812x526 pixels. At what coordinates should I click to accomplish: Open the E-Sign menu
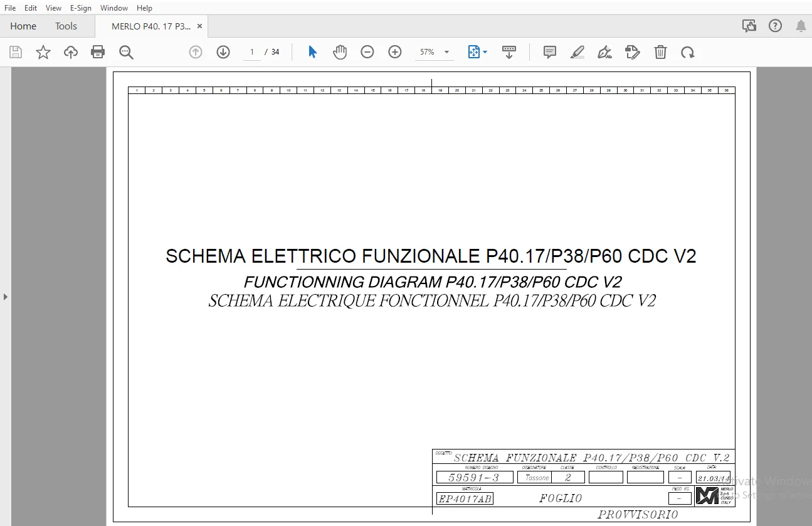(x=81, y=8)
